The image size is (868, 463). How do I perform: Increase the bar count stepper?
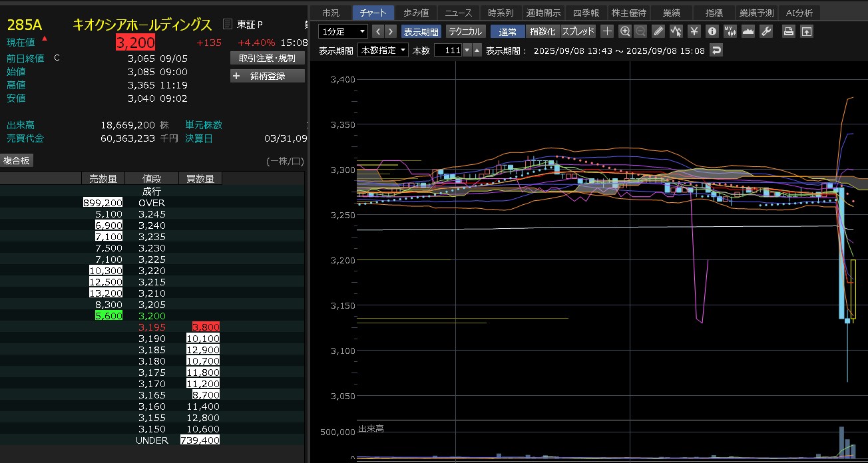(x=477, y=51)
